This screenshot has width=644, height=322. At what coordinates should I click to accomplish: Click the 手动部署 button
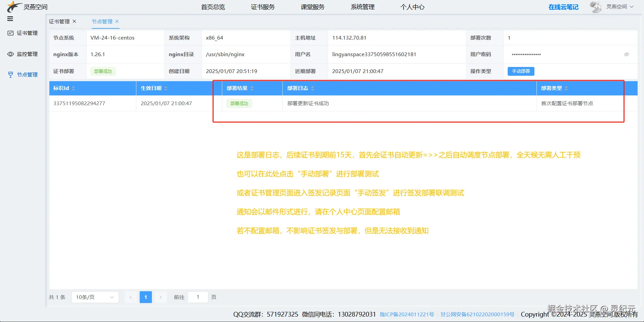(521, 71)
